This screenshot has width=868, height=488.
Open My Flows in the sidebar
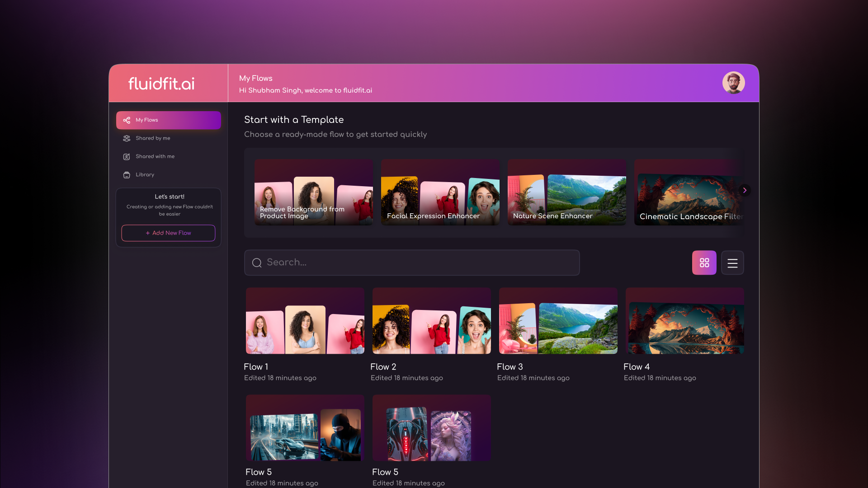[169, 120]
